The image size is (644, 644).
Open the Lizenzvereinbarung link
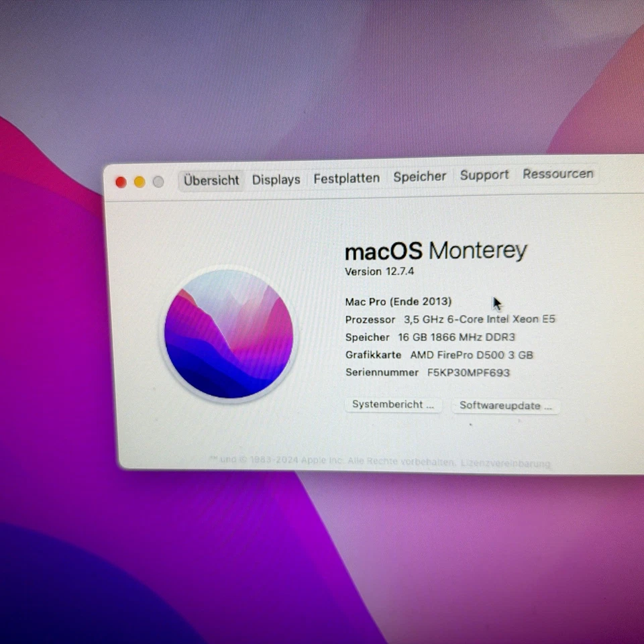click(505, 464)
